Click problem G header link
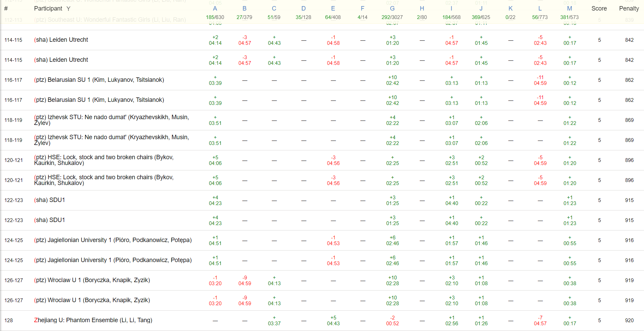 [x=392, y=9]
